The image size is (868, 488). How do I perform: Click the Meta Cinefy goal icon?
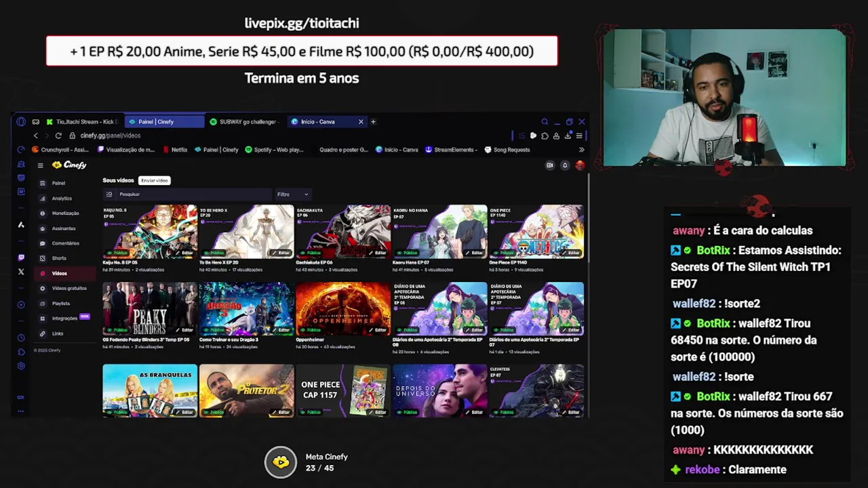point(281,462)
